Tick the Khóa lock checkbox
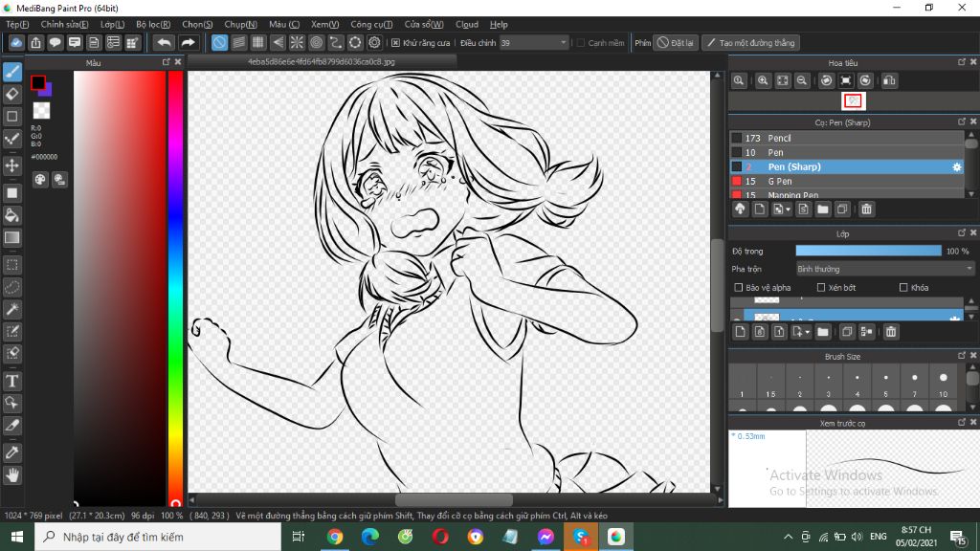 click(903, 287)
